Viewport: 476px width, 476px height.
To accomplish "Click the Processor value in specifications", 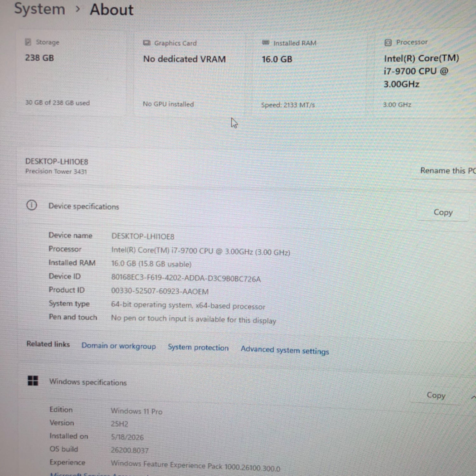I will 201,251.
